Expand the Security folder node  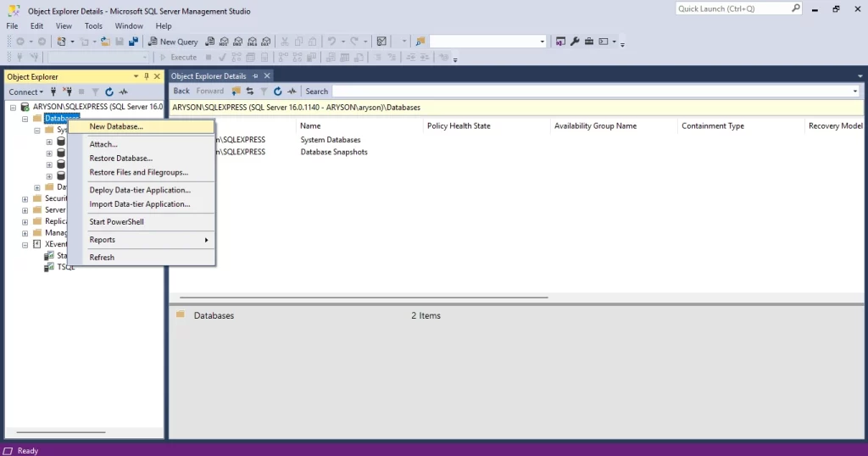pos(25,198)
